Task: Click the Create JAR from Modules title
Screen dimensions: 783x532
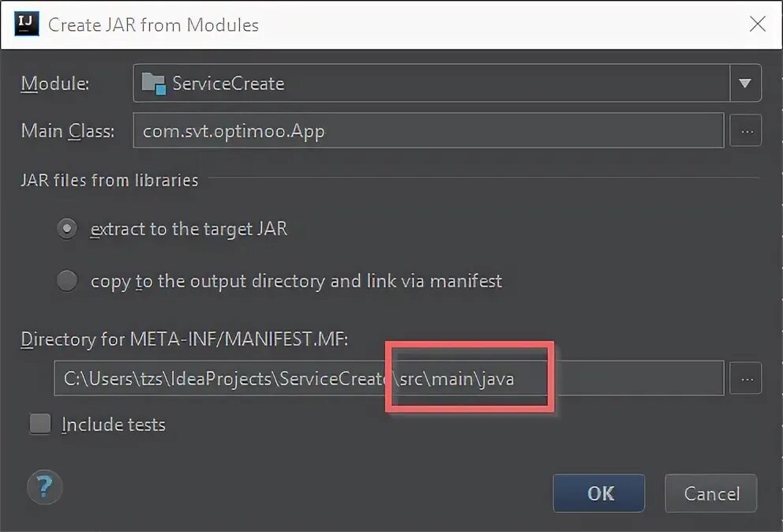Action: click(153, 24)
